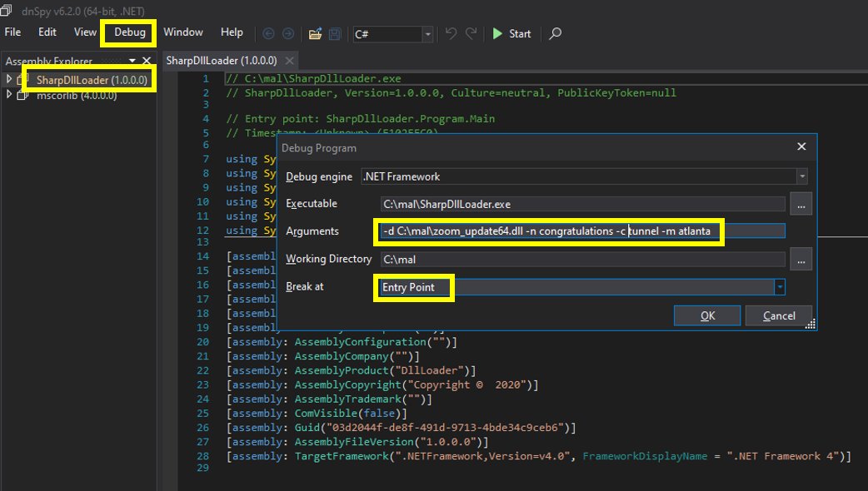The width and height of the screenshot is (868, 491).
Task: Click the C:\mal\SharpDllLoader.exe comment line
Action: tap(313, 78)
